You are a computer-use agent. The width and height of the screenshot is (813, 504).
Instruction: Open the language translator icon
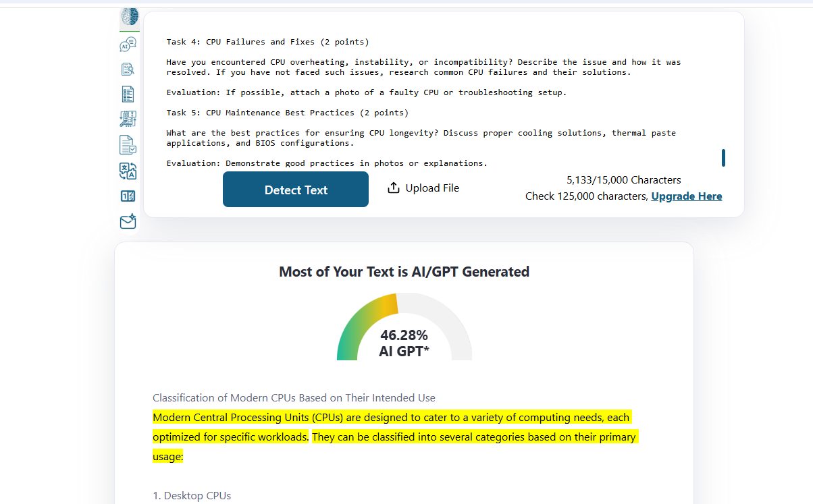click(128, 171)
